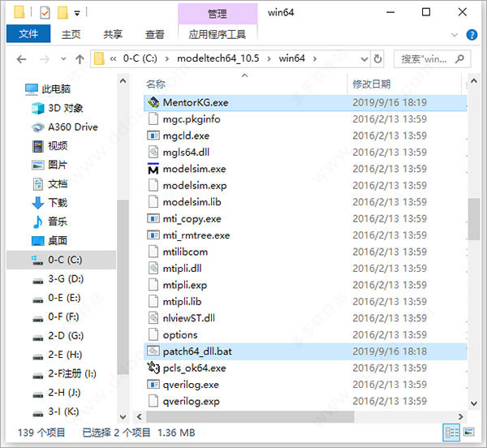This screenshot has width=487, height=448.
Task: Open the help question mark icon
Action: coord(472,35)
